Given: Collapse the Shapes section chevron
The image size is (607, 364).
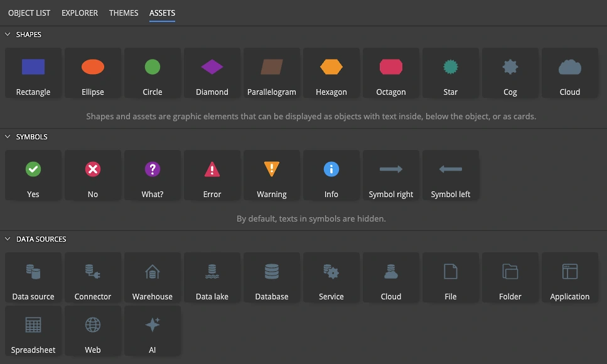Looking at the screenshot, I should (x=8, y=35).
